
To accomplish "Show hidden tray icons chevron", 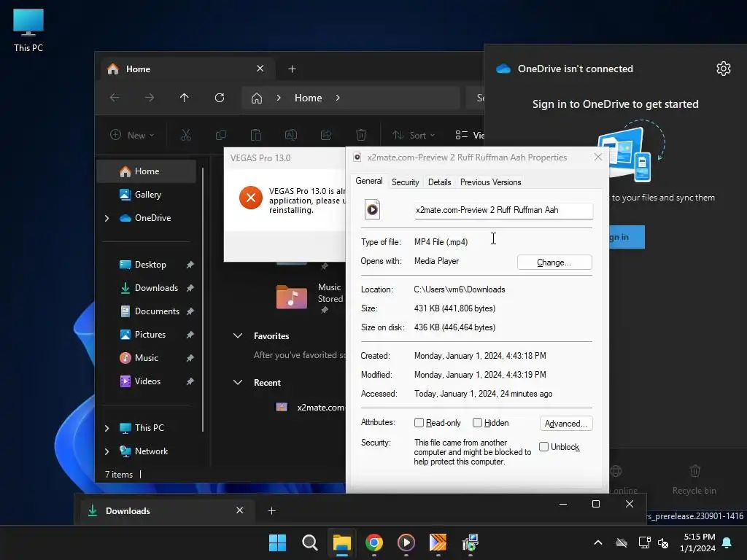I will (598, 542).
